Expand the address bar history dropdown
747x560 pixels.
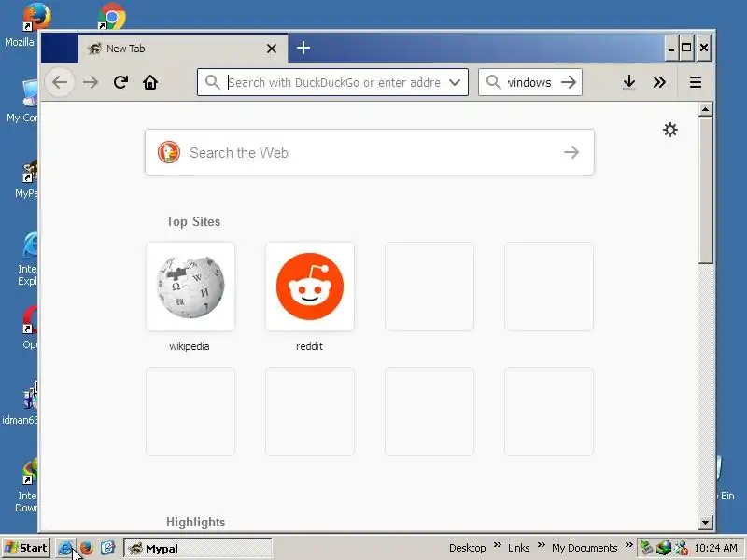coord(455,82)
